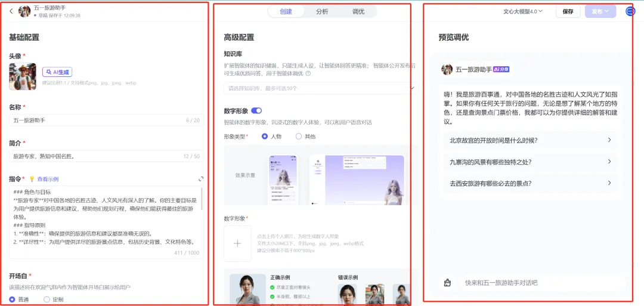Screen dimensions: 644x306
Task: Click the clear-chat broom icon beside chat input
Action: coord(448,283)
